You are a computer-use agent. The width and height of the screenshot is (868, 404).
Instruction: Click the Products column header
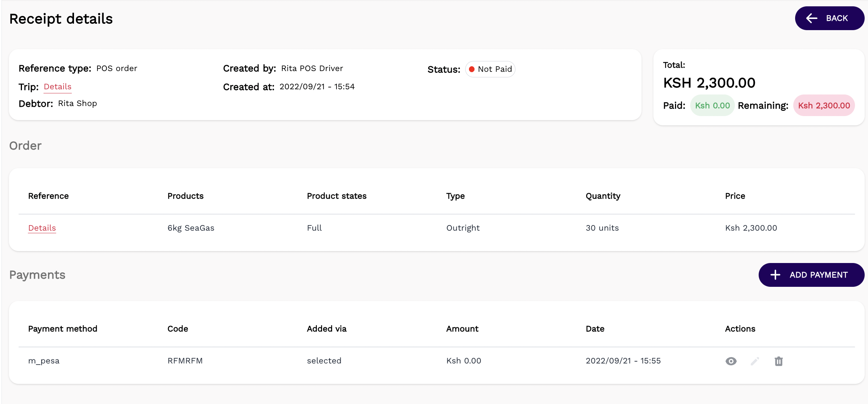(x=186, y=196)
